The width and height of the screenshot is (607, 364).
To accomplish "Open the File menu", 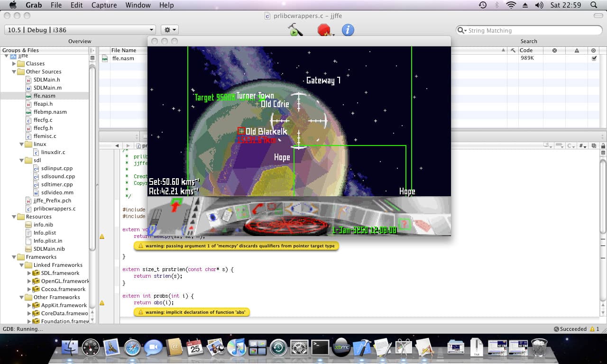I will pos(56,5).
